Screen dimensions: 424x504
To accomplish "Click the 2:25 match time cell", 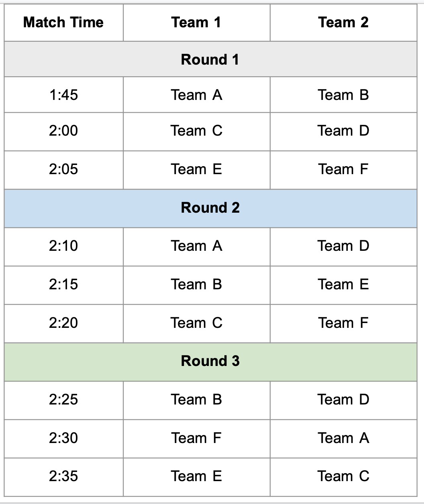I will click(x=63, y=400).
